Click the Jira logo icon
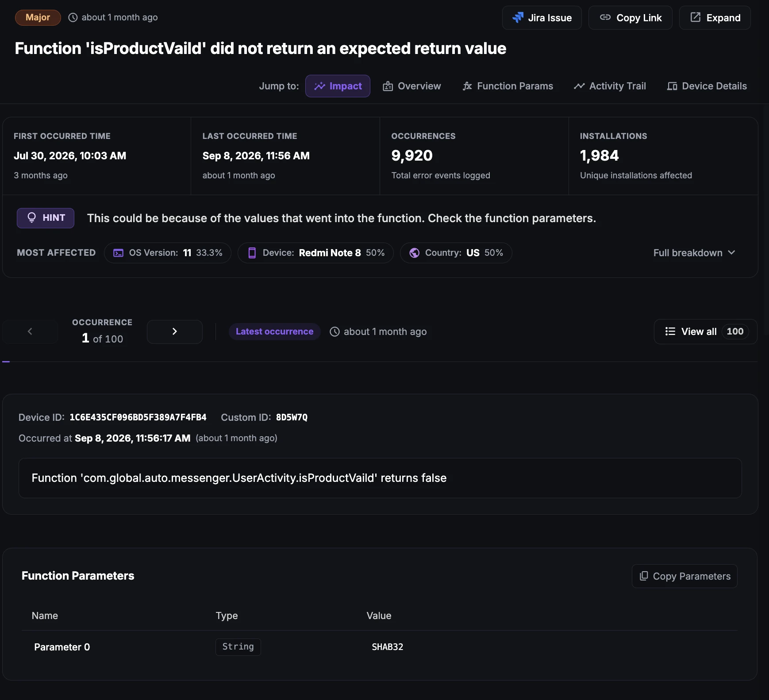Image resolution: width=769 pixels, height=700 pixels. coord(518,17)
